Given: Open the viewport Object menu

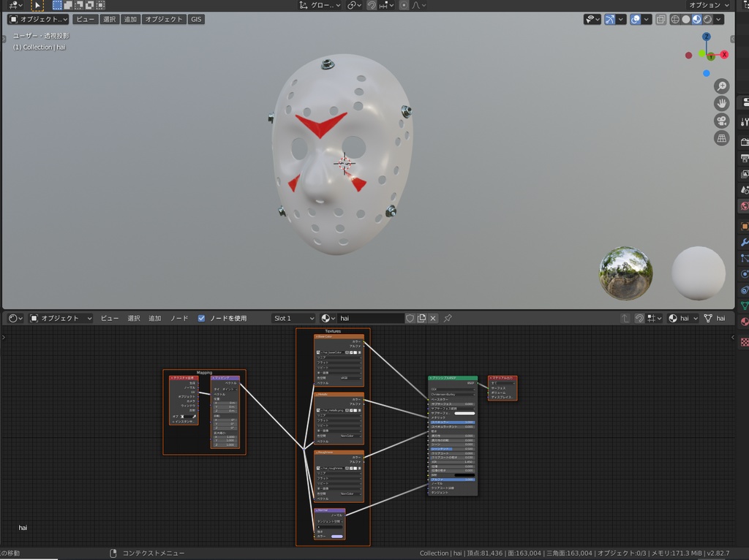Looking at the screenshot, I should coord(164,19).
